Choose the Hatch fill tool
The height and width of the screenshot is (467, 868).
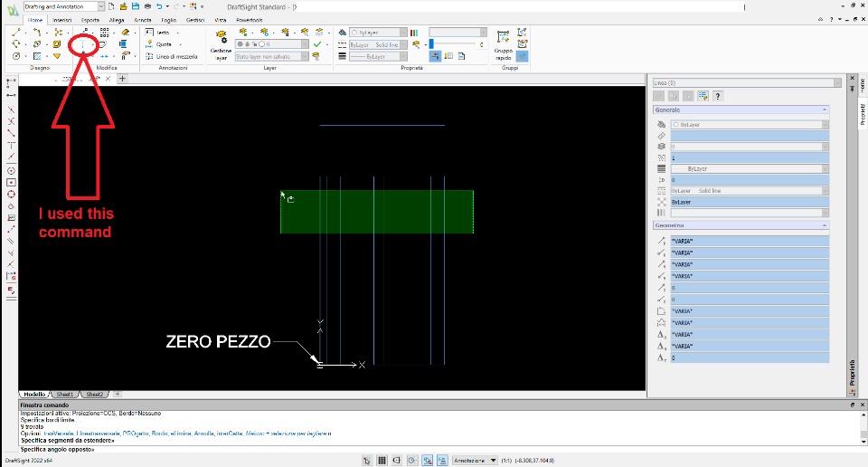pos(37,56)
